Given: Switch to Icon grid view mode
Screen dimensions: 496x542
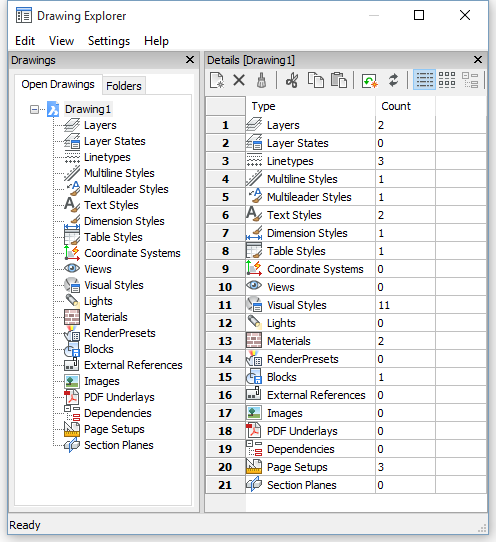Looking at the screenshot, I should [x=447, y=80].
